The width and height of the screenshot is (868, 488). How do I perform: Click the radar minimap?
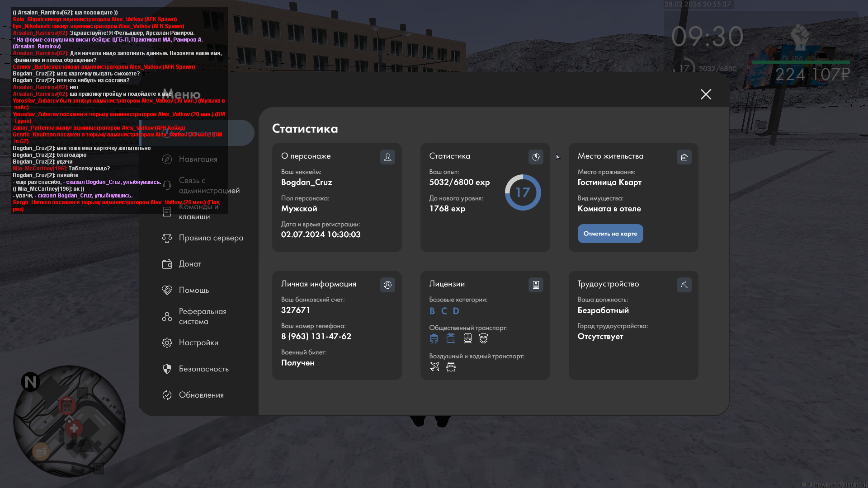click(x=69, y=421)
